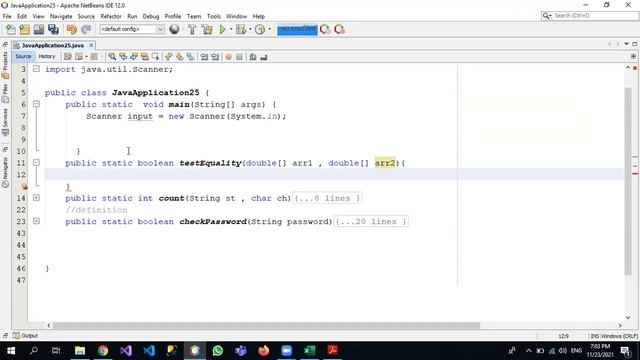Click the second profiler icon in toolbar

coord(339,29)
